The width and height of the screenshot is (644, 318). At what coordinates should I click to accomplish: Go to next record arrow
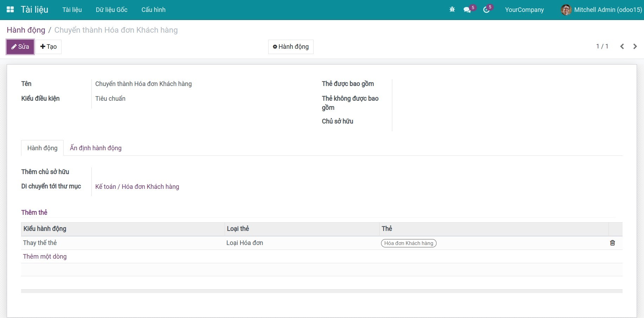pyautogui.click(x=635, y=46)
